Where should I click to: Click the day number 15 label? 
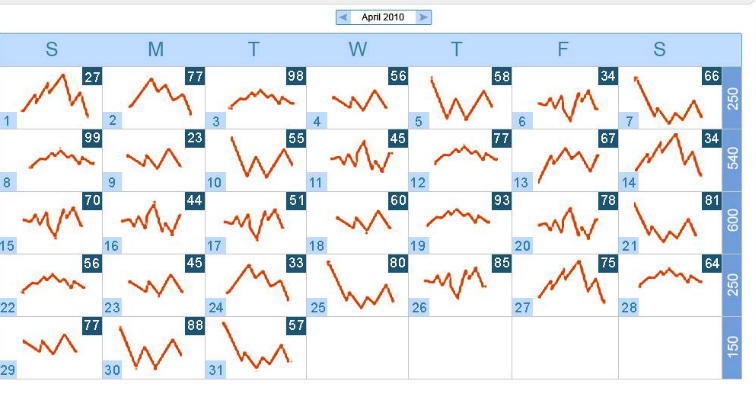(8, 246)
